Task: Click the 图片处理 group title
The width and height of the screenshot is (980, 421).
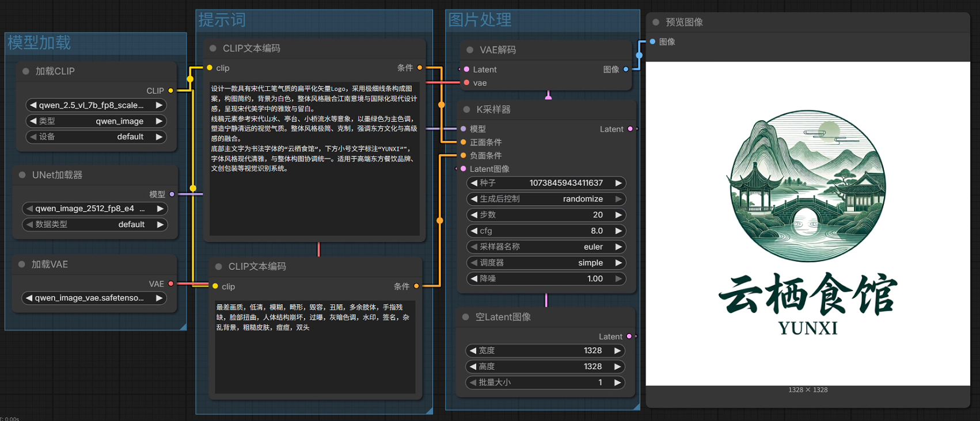Action: [480, 20]
